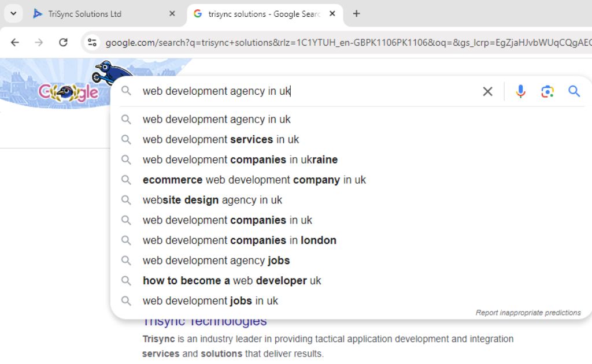Close the TriSync Solutions Ltd tab
Viewport: 592px width, 364px height.
tap(172, 14)
